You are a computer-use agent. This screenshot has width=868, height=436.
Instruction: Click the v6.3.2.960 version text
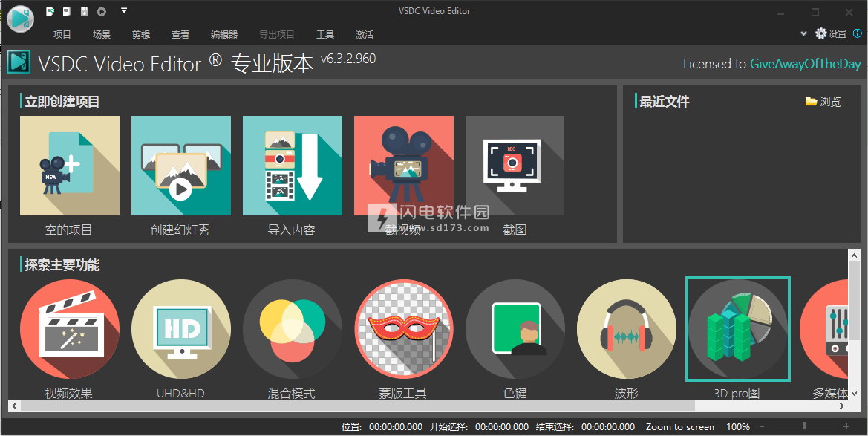[x=348, y=59]
